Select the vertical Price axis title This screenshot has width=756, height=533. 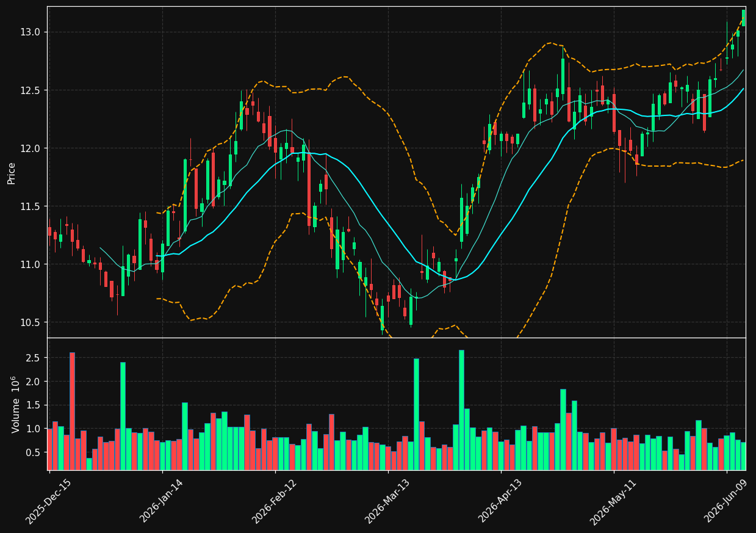12,173
